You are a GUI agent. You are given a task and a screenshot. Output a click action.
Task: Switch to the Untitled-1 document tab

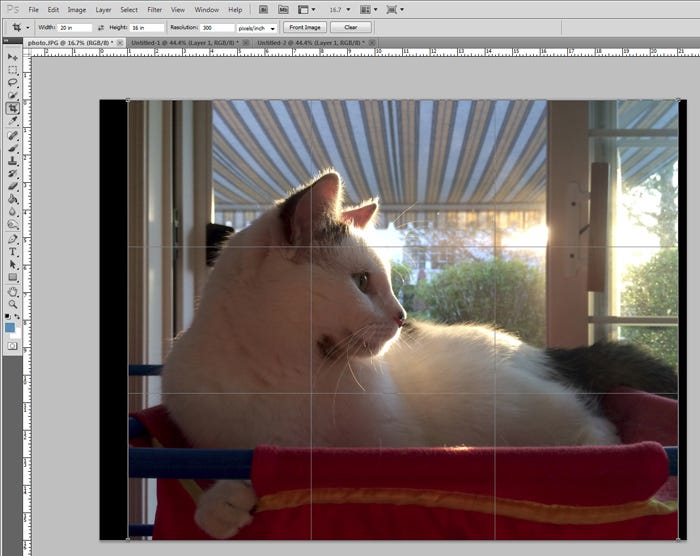[185, 42]
